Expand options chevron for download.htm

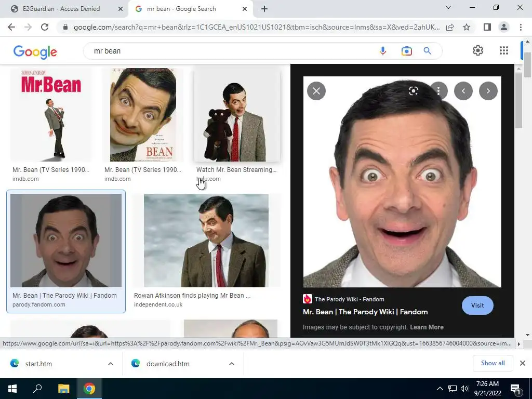(232, 364)
